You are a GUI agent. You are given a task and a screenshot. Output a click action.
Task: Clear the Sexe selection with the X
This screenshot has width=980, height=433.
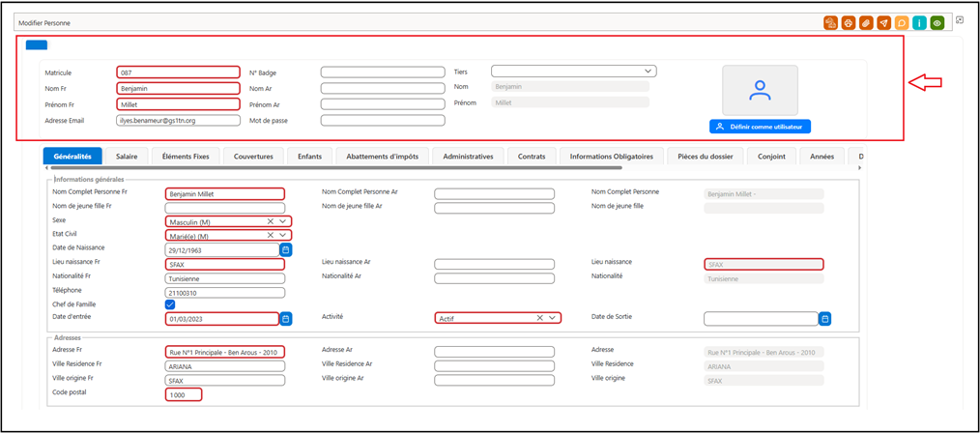click(x=271, y=221)
